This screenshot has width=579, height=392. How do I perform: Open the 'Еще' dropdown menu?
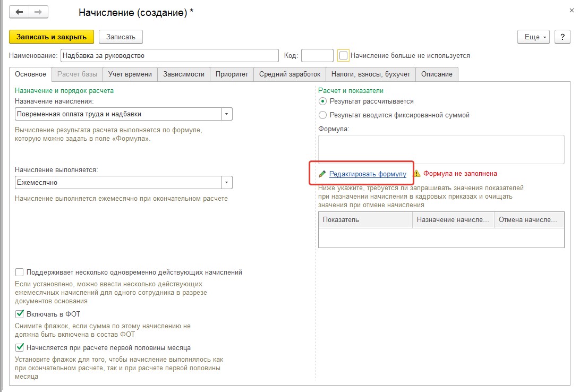(x=533, y=37)
